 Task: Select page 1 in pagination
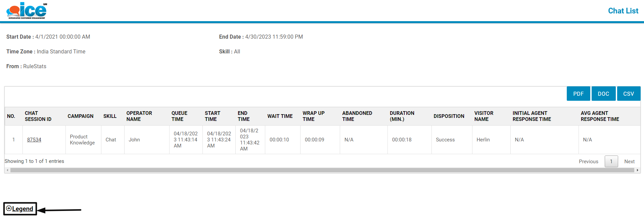tap(611, 162)
